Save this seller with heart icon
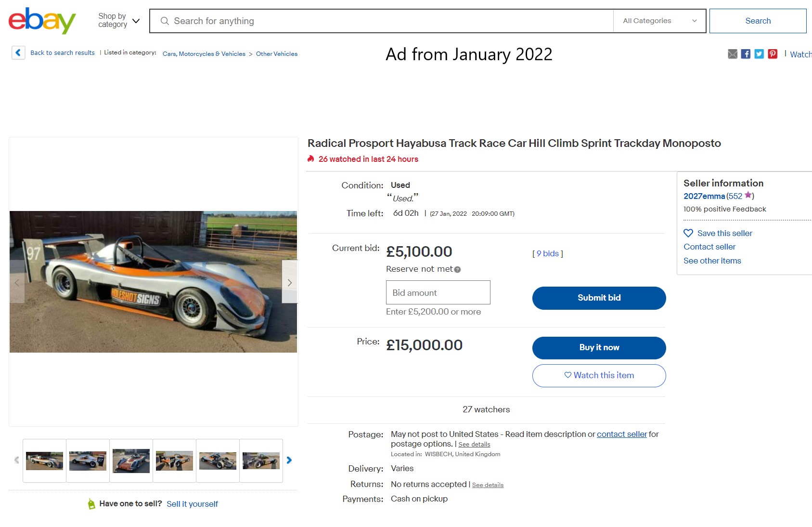This screenshot has width=812, height=527. 688,233
